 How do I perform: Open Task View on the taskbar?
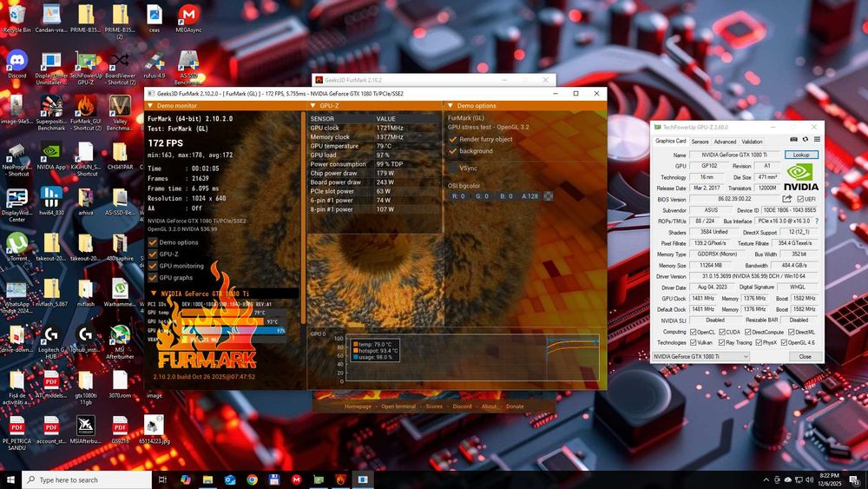[x=162, y=479]
